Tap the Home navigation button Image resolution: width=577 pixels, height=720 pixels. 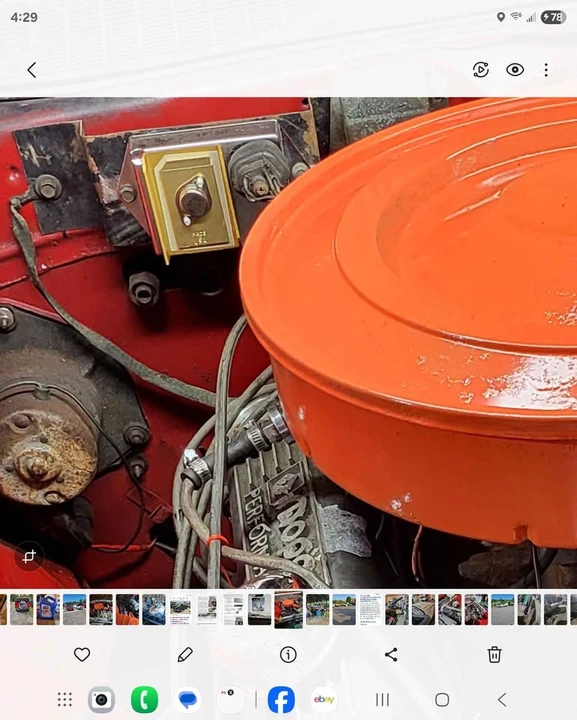[x=442, y=700]
